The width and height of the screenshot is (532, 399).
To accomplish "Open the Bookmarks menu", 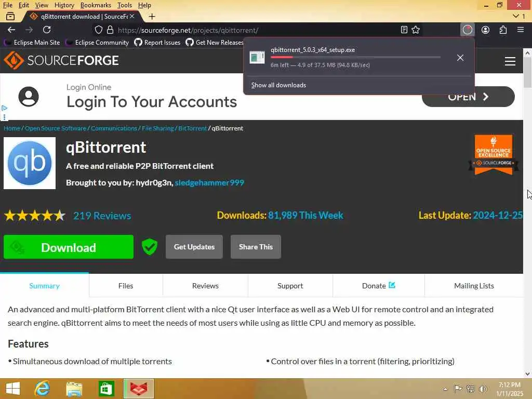I will (x=96, y=5).
